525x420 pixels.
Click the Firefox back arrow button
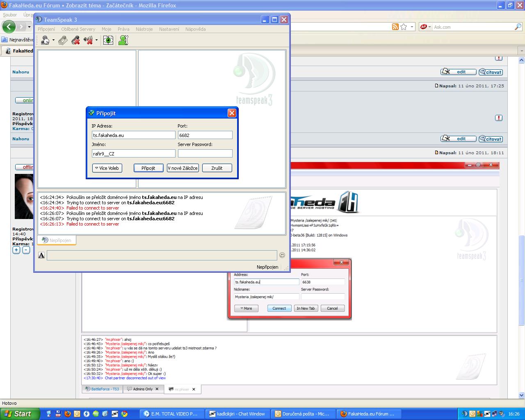point(9,27)
